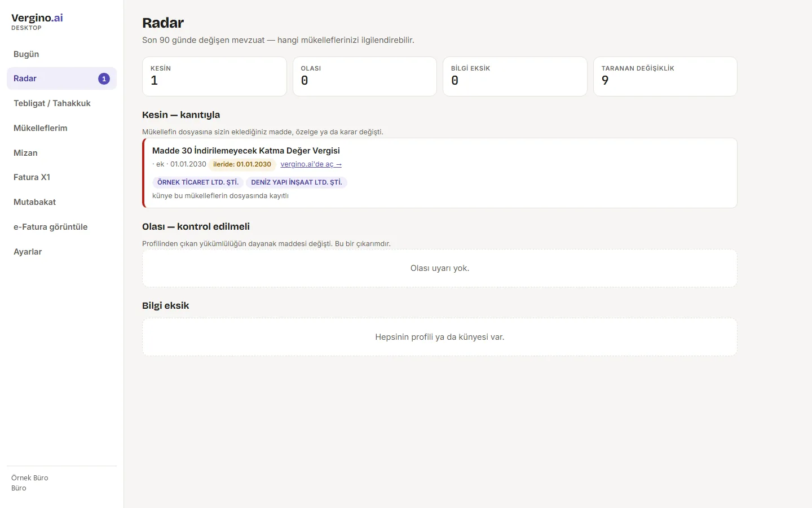This screenshot has height=508, width=812.
Task: Click the Bilgi eksik section heading
Action: click(x=165, y=305)
